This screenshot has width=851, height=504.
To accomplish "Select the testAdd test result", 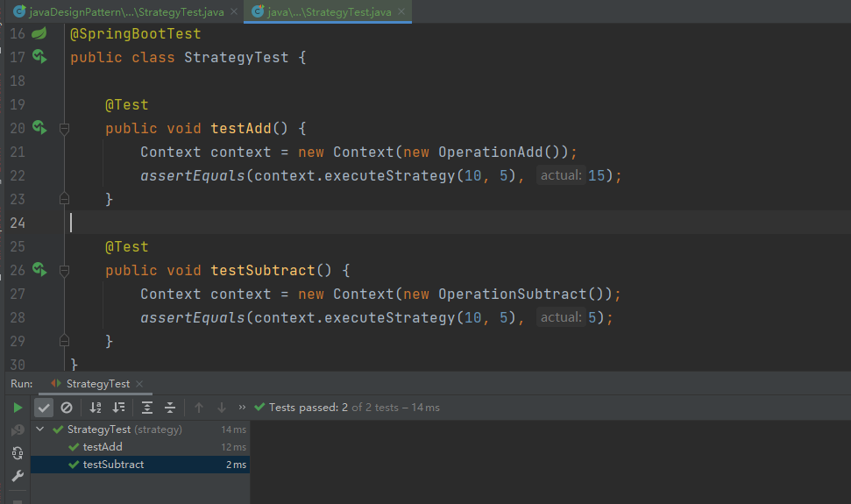I will click(140, 447).
